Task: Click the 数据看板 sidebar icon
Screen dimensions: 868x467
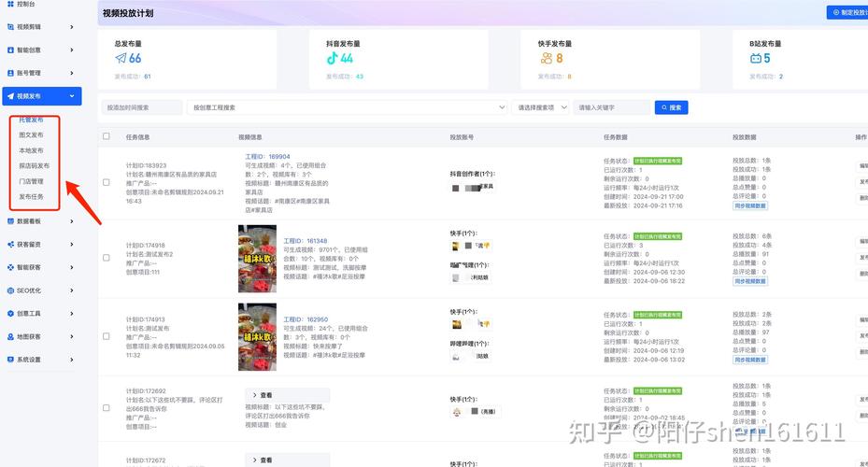Action: click(x=10, y=221)
